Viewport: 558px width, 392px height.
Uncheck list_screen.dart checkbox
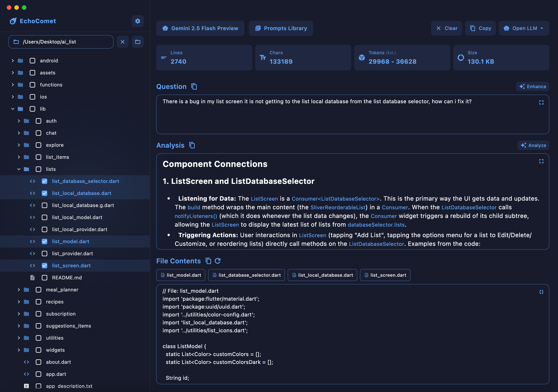(45, 266)
